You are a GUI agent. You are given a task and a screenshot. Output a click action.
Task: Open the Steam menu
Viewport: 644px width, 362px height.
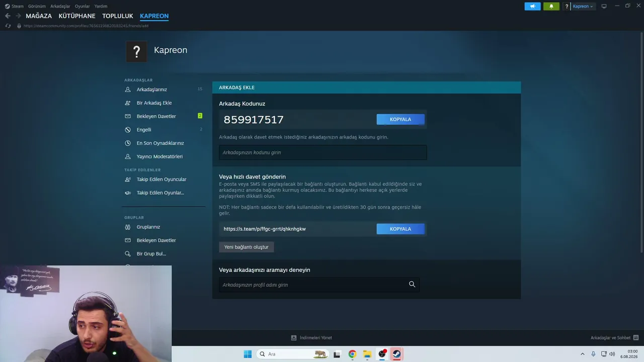pyautogui.click(x=14, y=7)
